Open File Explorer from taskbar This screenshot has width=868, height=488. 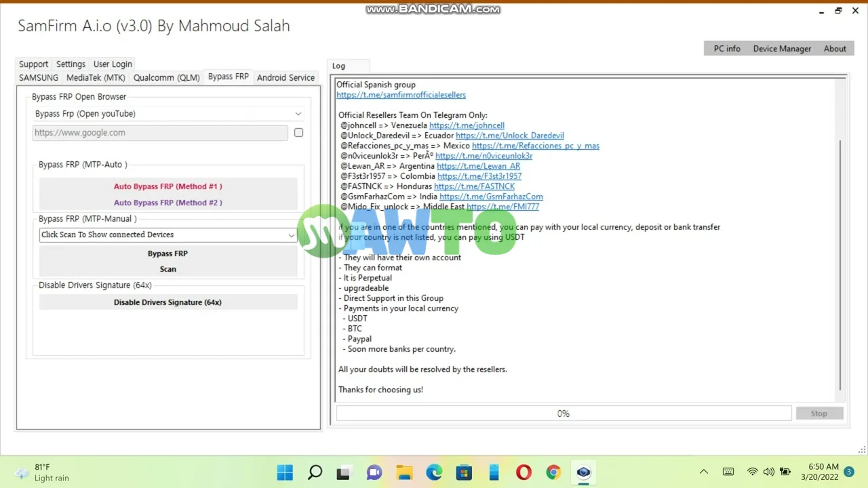point(404,472)
